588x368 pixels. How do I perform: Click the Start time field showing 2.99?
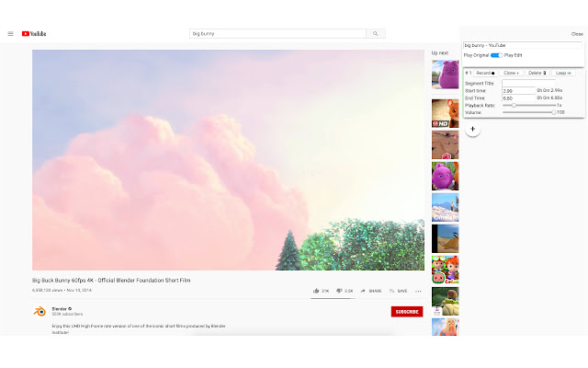(x=518, y=90)
